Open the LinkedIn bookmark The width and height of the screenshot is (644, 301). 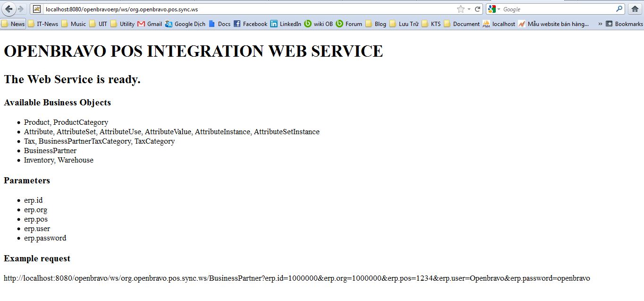[286, 24]
